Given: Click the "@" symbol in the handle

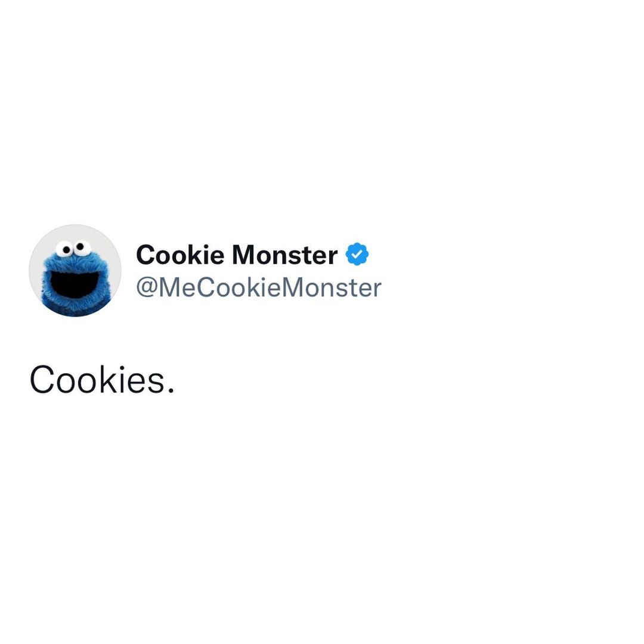Looking at the screenshot, I should pos(147,288).
